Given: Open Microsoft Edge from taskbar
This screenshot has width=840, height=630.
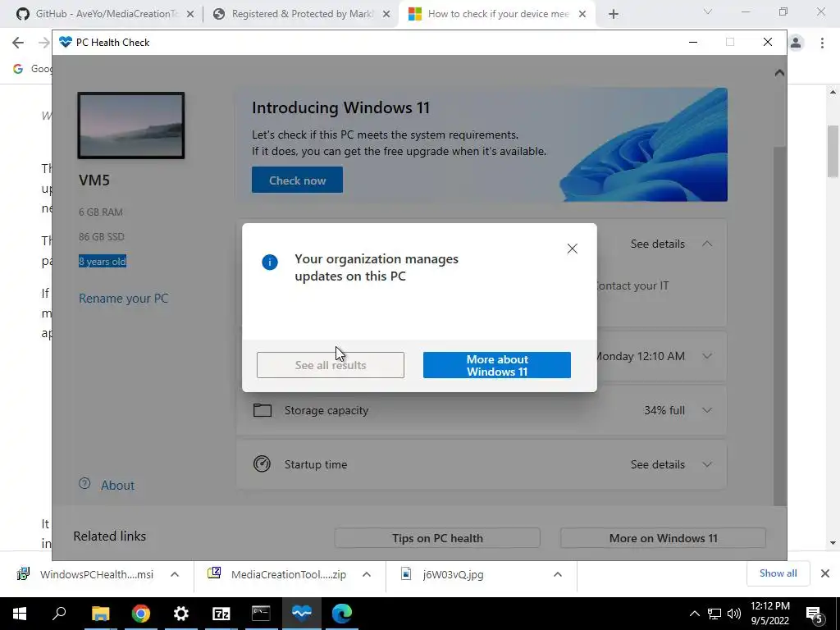Looking at the screenshot, I should click(x=342, y=614).
